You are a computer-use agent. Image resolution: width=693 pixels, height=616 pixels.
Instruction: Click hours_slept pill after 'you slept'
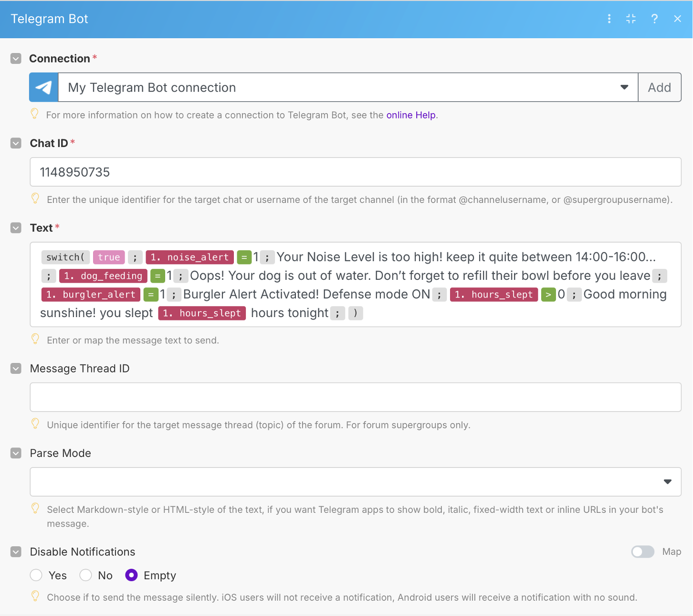(202, 313)
